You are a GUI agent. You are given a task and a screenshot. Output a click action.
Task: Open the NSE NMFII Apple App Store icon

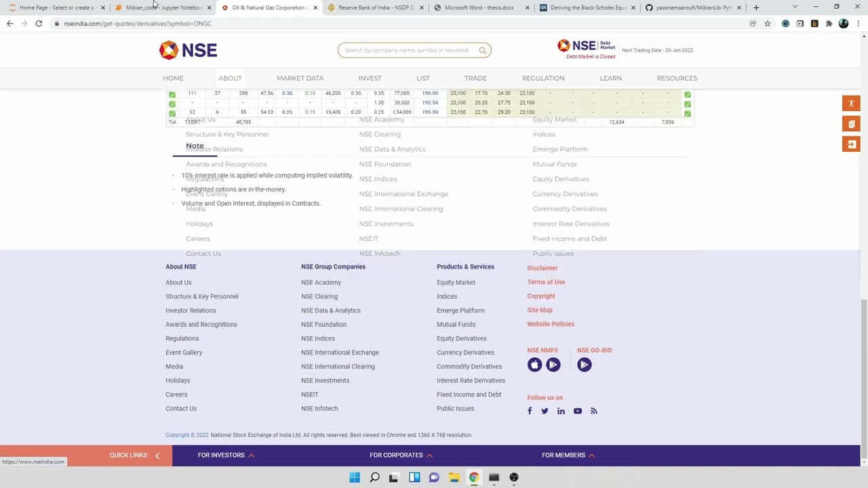(534, 365)
